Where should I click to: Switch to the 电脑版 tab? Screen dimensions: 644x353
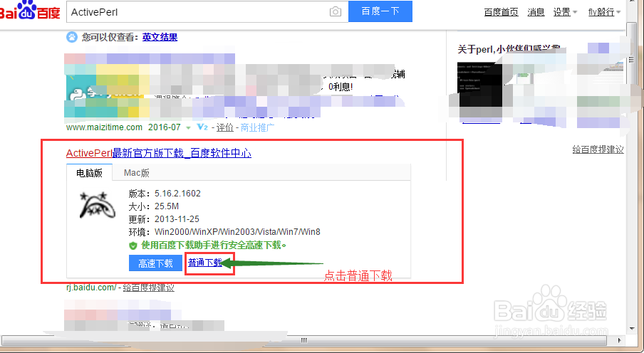click(x=89, y=173)
